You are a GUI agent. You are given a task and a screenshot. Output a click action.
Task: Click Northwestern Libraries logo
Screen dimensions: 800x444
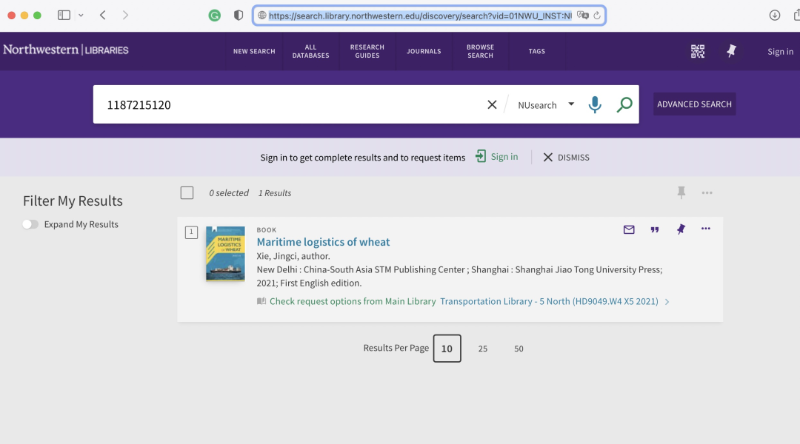click(66, 50)
